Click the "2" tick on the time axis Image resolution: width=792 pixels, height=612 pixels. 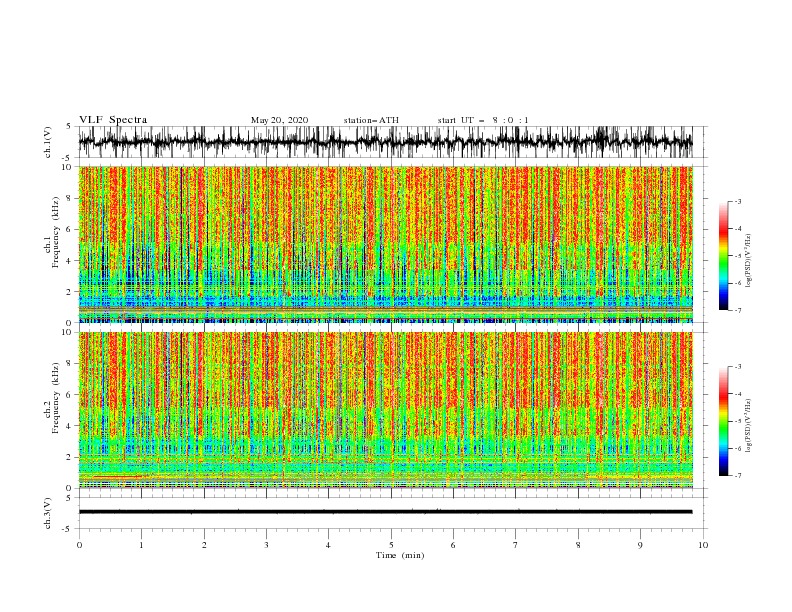coord(204,545)
